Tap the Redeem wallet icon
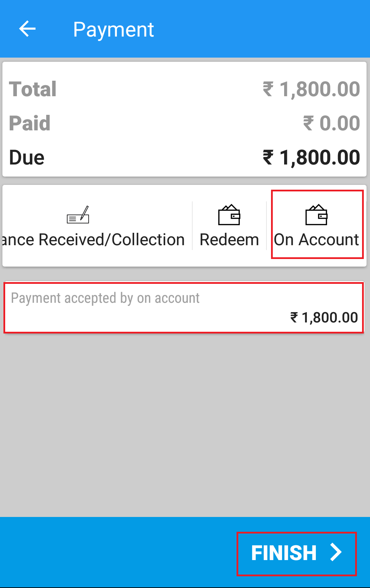370x588 pixels. click(229, 215)
